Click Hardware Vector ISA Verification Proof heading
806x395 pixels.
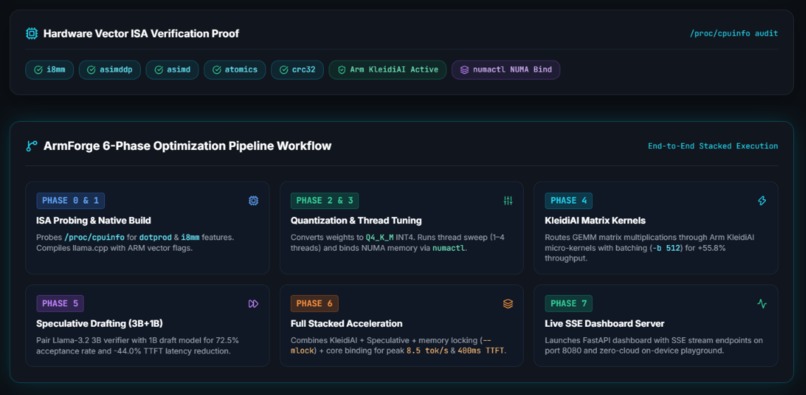[x=141, y=33]
